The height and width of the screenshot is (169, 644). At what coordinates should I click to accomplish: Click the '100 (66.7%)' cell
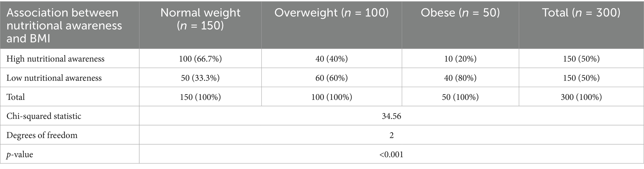click(200, 59)
